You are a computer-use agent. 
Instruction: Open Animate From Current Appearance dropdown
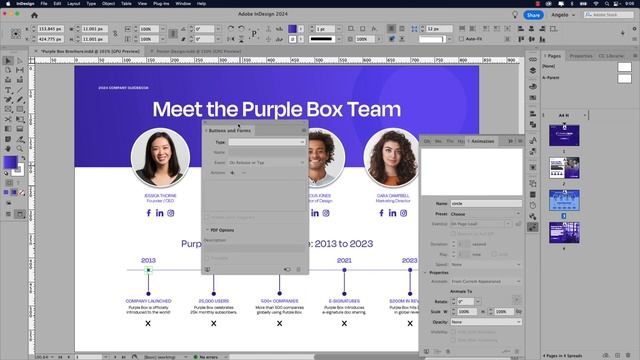(485, 282)
